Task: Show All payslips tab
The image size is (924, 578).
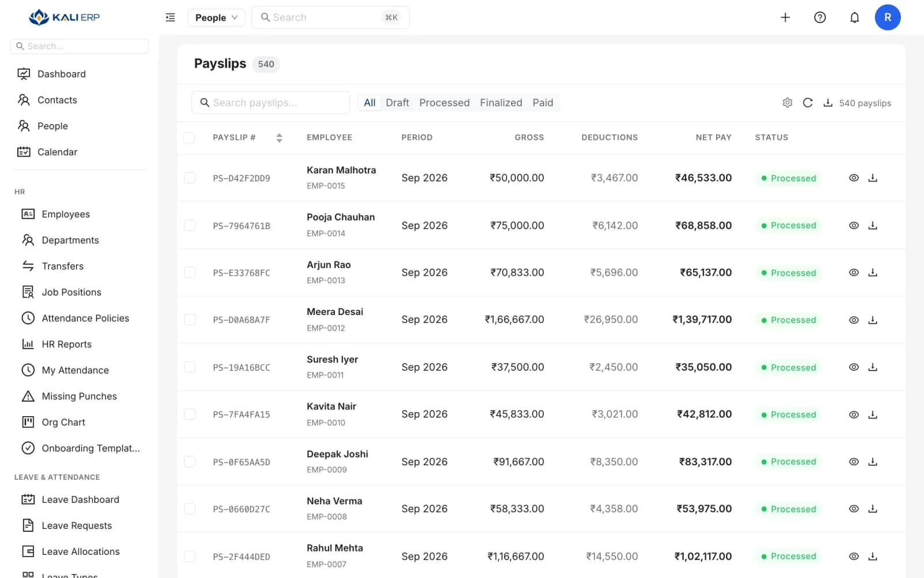Action: pos(370,103)
